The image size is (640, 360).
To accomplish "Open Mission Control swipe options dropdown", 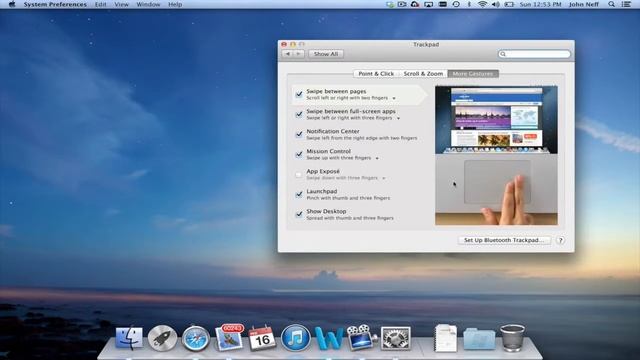I will pos(377,158).
